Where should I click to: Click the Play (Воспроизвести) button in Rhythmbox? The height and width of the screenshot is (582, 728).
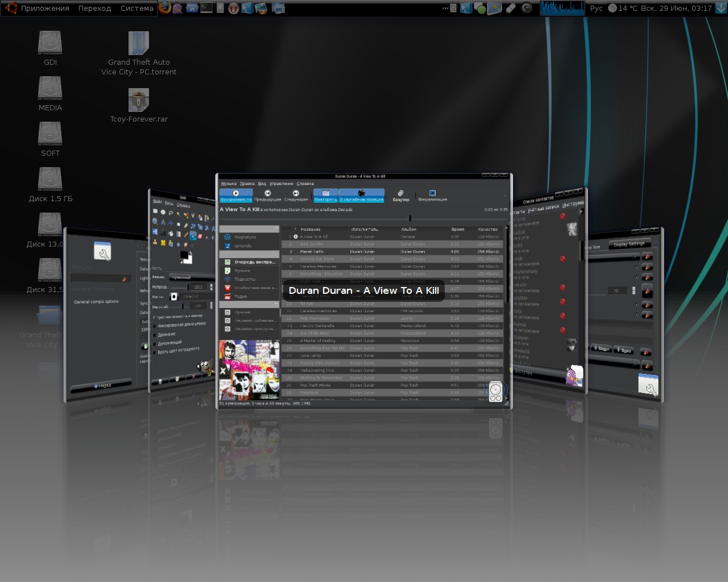[x=236, y=196]
